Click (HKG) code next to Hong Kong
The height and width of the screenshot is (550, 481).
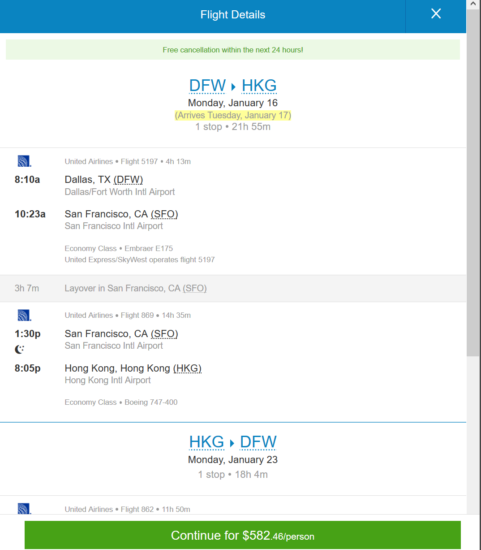tap(187, 368)
